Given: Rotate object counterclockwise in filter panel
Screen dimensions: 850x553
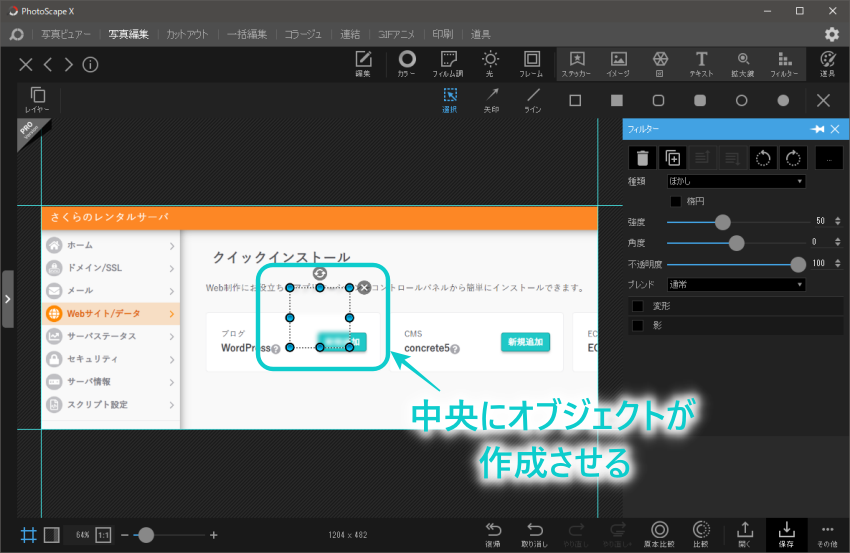Looking at the screenshot, I should pyautogui.click(x=763, y=158).
